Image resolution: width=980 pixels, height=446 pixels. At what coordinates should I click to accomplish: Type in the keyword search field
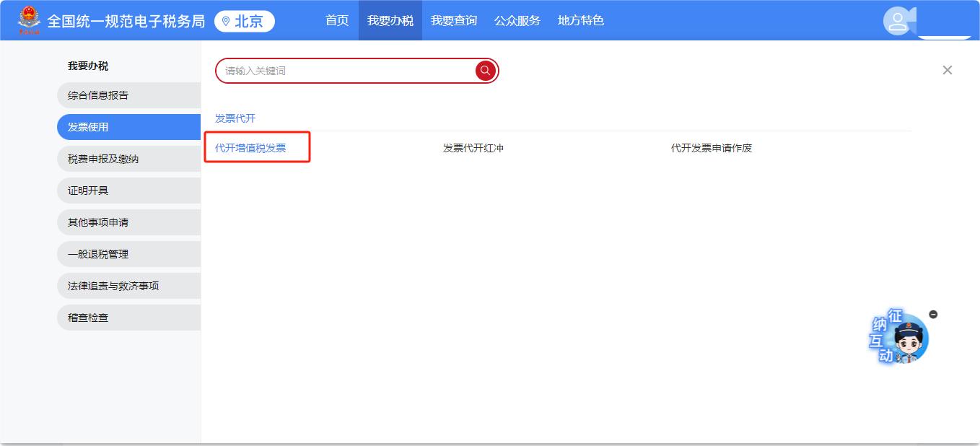click(x=346, y=71)
